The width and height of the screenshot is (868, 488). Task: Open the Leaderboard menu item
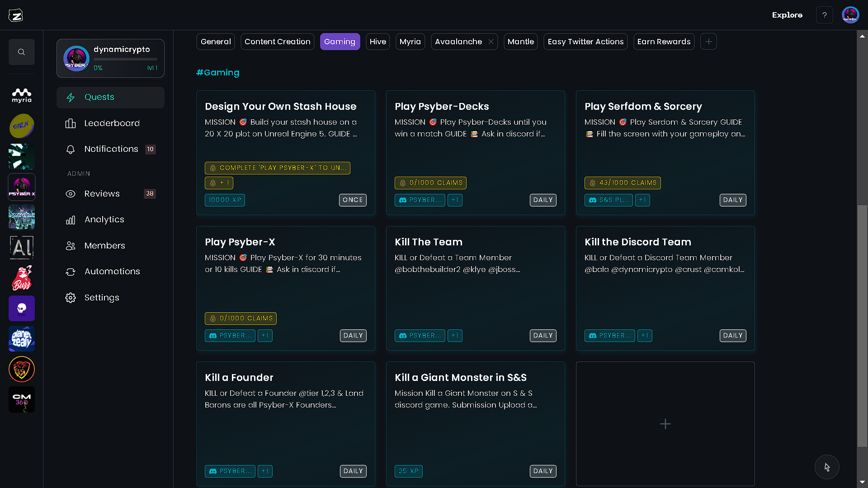(x=110, y=123)
